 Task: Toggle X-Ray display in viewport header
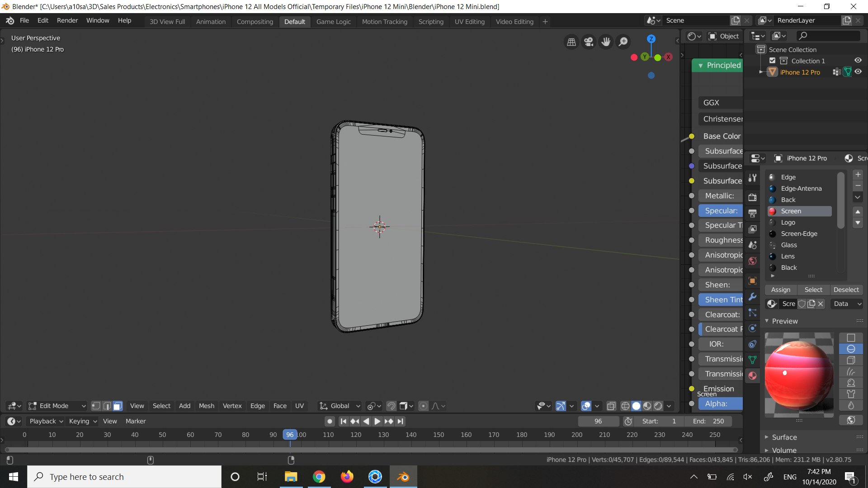pos(611,406)
